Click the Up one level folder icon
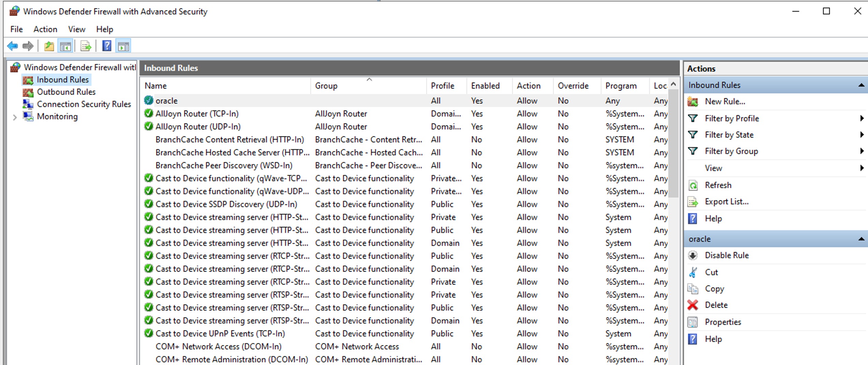 tap(49, 46)
